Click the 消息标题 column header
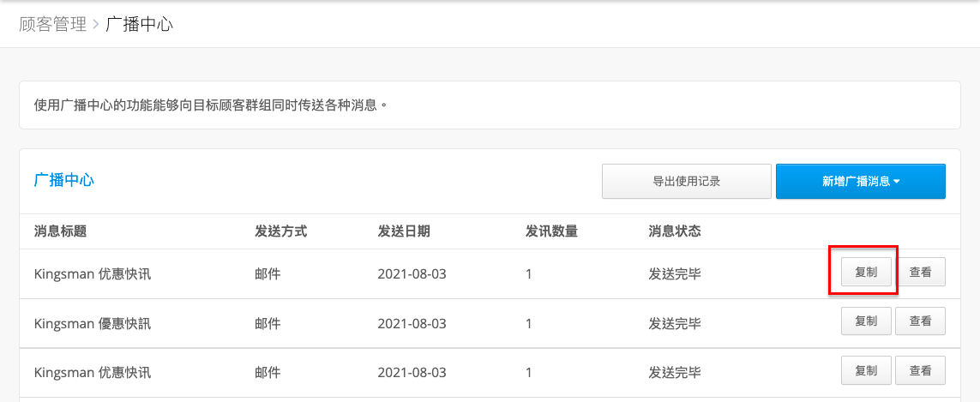 click(x=60, y=231)
